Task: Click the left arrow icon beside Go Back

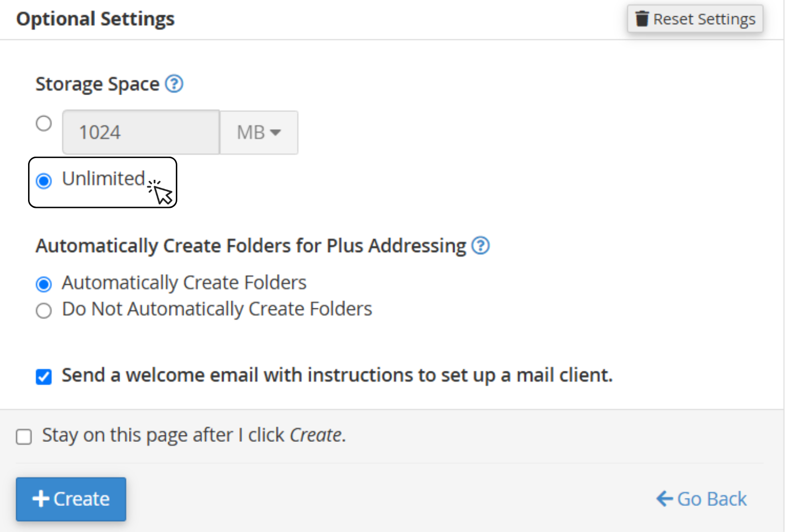Action: [664, 499]
